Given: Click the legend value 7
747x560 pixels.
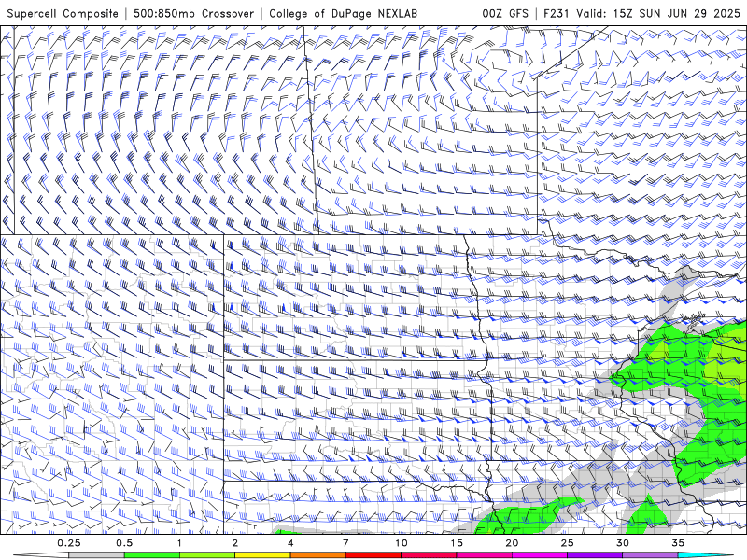Looking at the screenshot, I should [x=345, y=543].
